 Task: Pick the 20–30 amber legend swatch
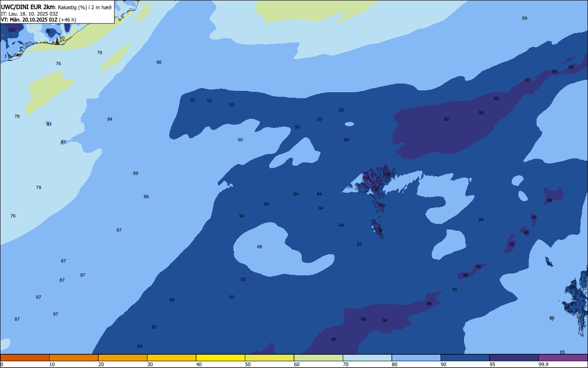[123, 357]
